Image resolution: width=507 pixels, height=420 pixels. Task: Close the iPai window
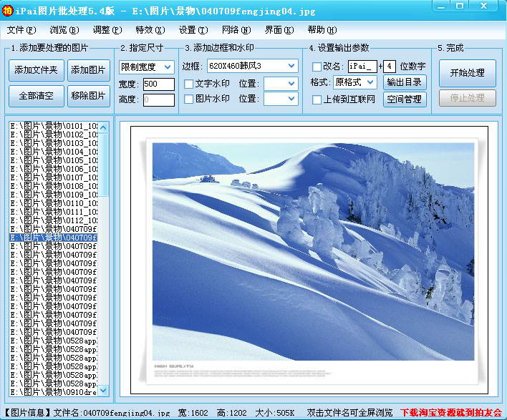click(483, 6)
